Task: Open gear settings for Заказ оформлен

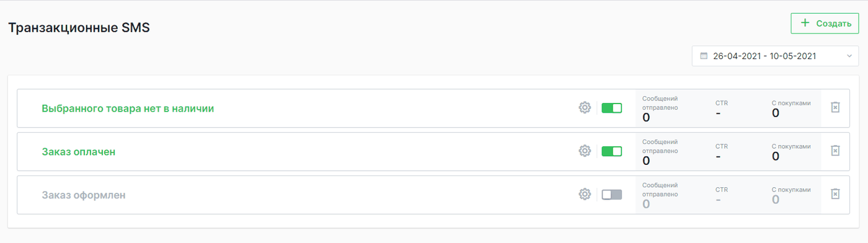Action: click(x=585, y=194)
